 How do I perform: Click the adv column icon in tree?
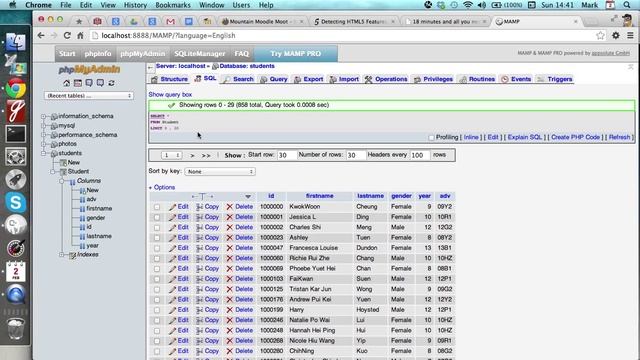(x=82, y=199)
